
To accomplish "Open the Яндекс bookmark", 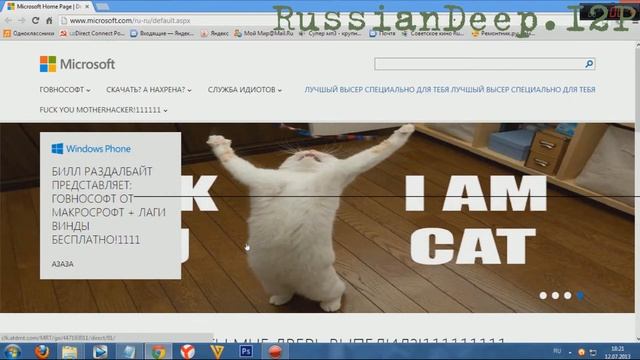I will pyautogui.click(x=215, y=33).
